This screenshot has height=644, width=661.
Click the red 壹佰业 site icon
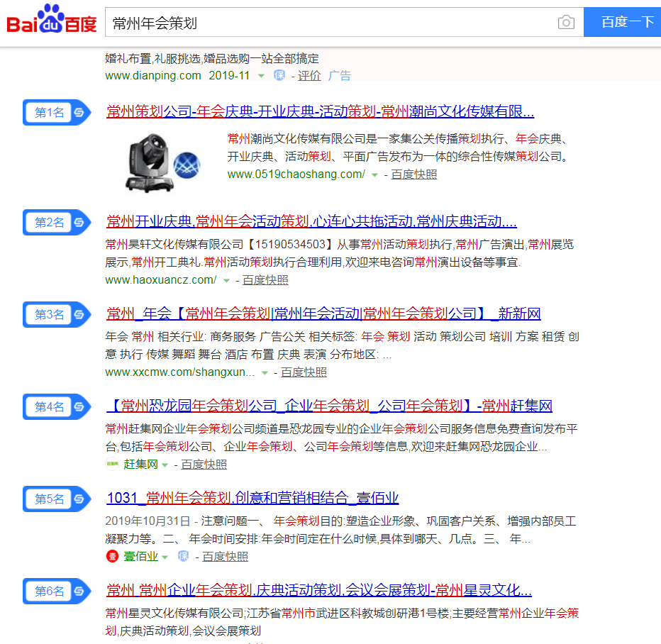tap(112, 557)
